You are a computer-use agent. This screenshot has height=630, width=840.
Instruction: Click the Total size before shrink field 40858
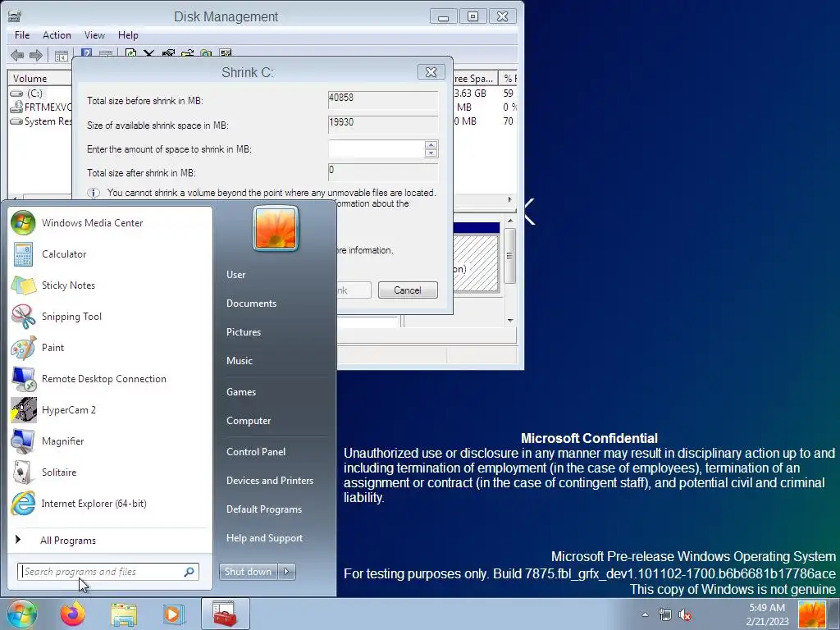pos(383,99)
